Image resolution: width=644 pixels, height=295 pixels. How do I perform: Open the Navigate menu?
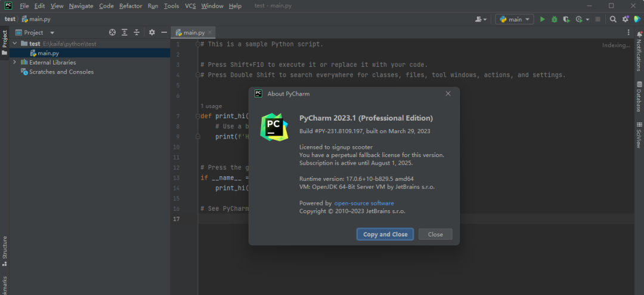point(81,6)
